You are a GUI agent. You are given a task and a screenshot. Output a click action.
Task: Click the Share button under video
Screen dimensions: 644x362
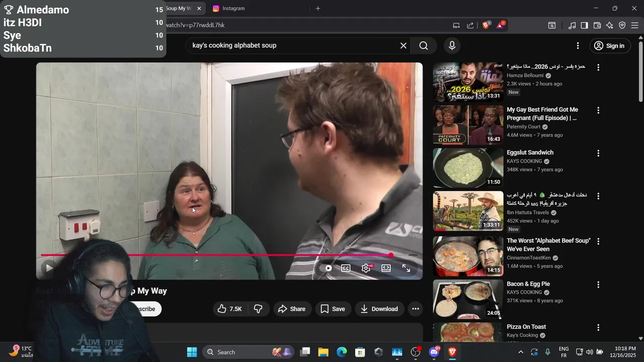coord(292,309)
